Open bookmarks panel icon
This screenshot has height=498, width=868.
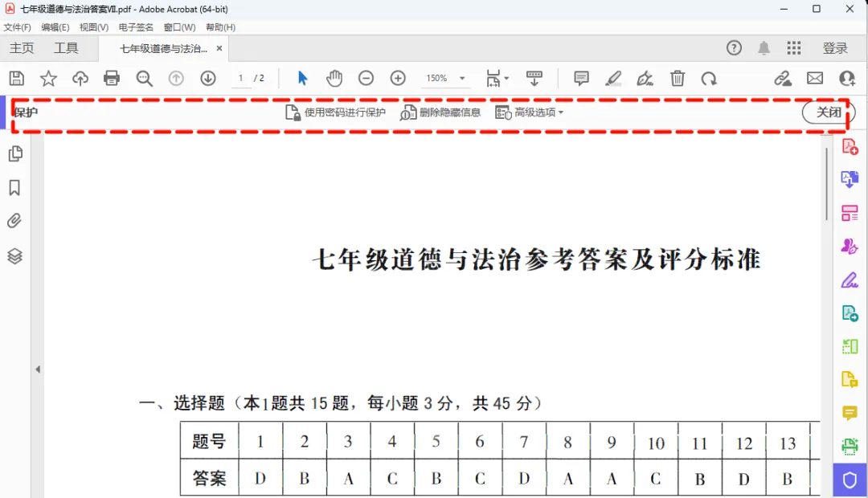14,188
